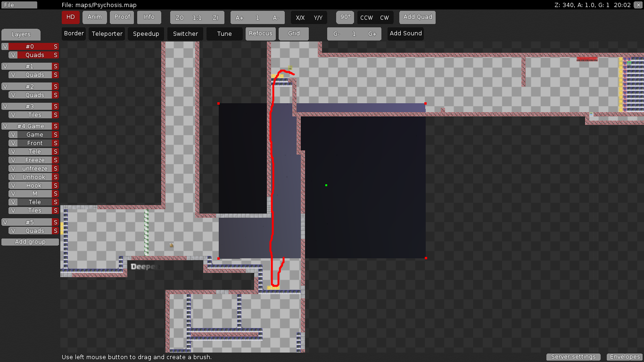Click ZI to zoom in
The width and height of the screenshot is (644, 362).
[215, 18]
